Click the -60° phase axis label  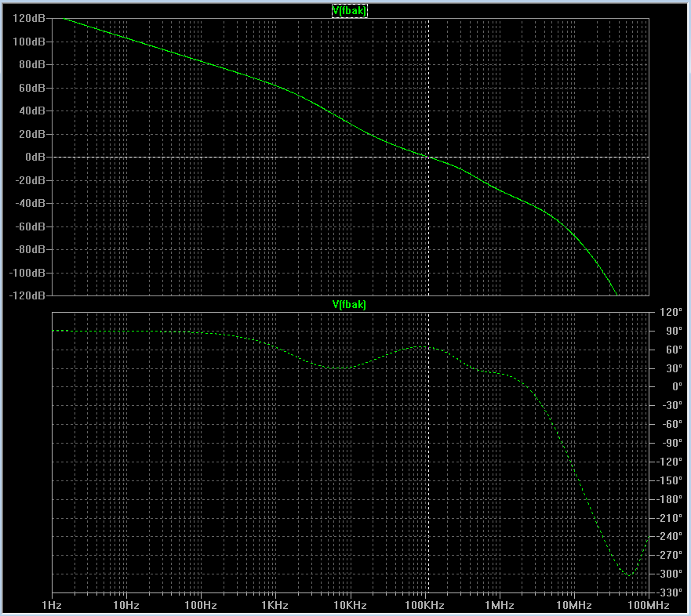[x=672, y=425]
